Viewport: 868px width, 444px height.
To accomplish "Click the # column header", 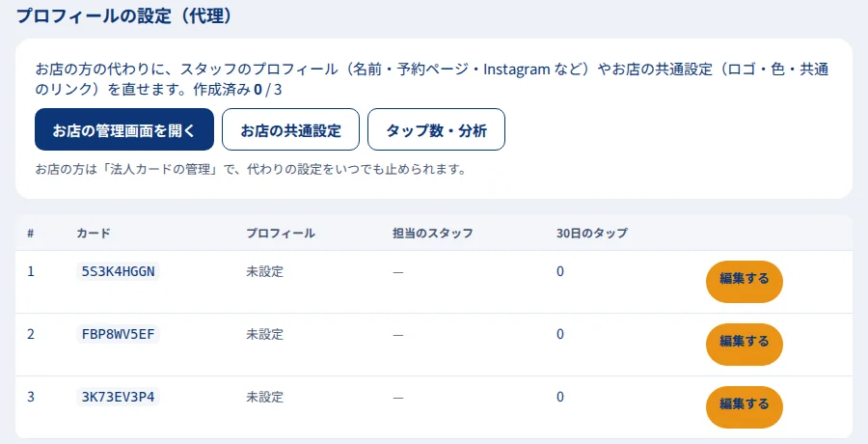I will tap(31, 234).
